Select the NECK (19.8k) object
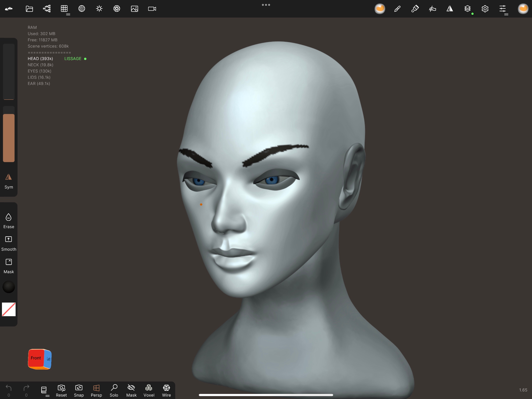Screen dimensions: 532x399 point(40,65)
